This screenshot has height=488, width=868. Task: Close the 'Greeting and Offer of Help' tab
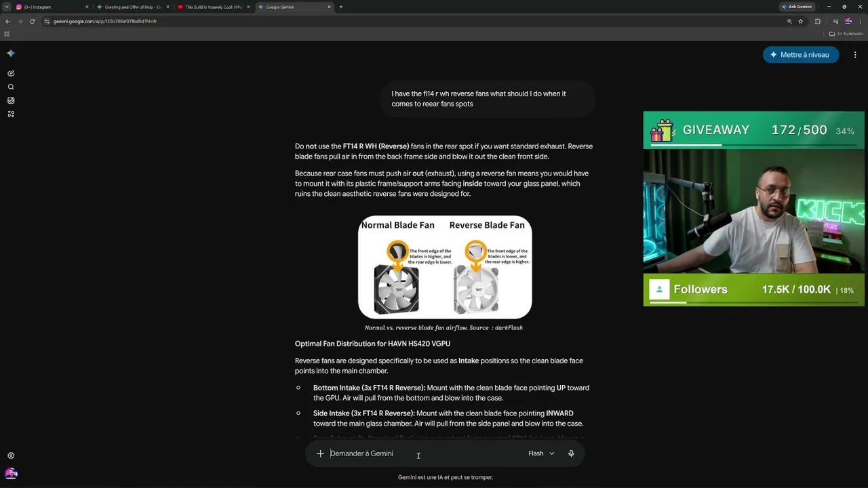(x=167, y=7)
